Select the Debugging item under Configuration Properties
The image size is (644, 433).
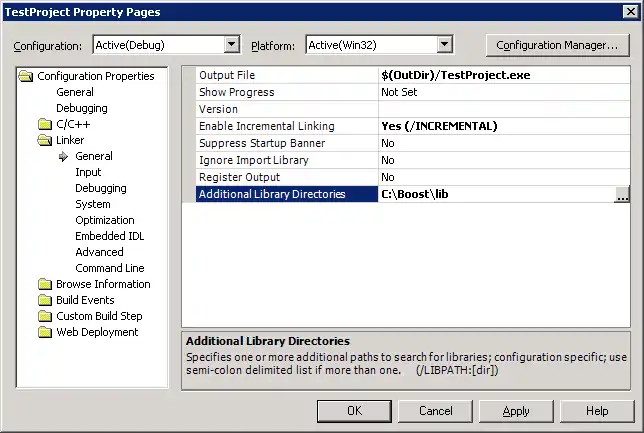81,108
